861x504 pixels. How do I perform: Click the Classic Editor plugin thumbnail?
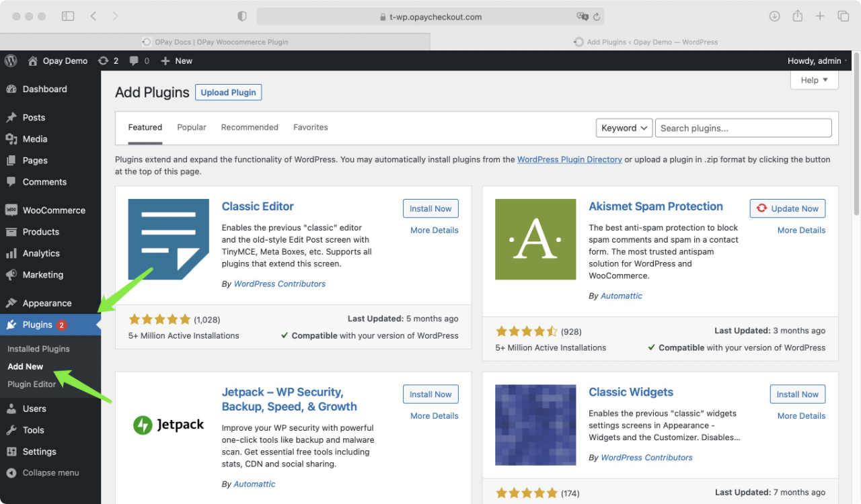click(x=169, y=239)
